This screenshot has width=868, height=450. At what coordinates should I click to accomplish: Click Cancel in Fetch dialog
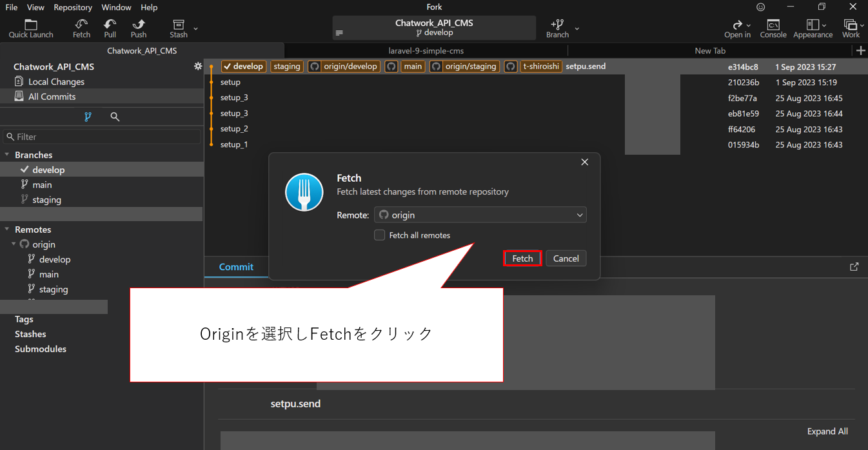click(x=566, y=259)
